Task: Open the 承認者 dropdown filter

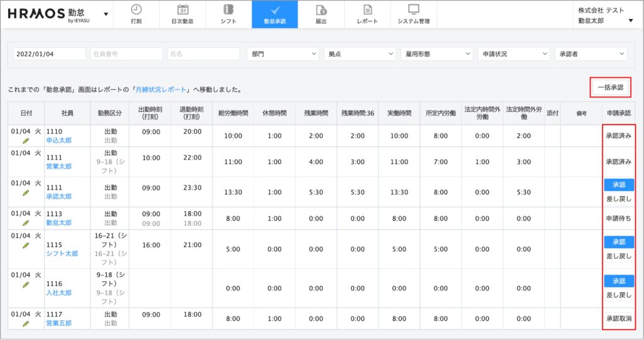Action: pos(591,54)
